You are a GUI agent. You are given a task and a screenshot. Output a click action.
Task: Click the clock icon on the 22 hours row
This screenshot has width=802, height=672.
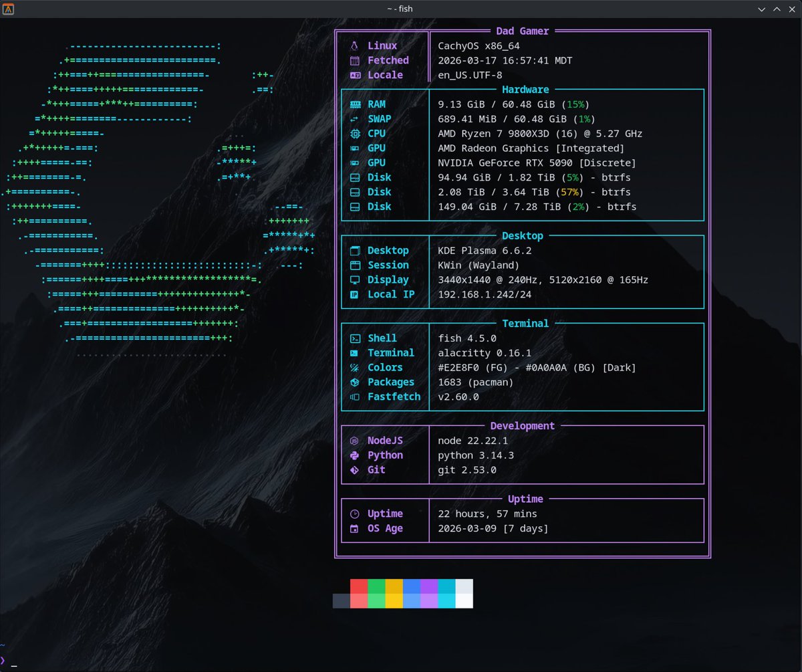tap(354, 514)
